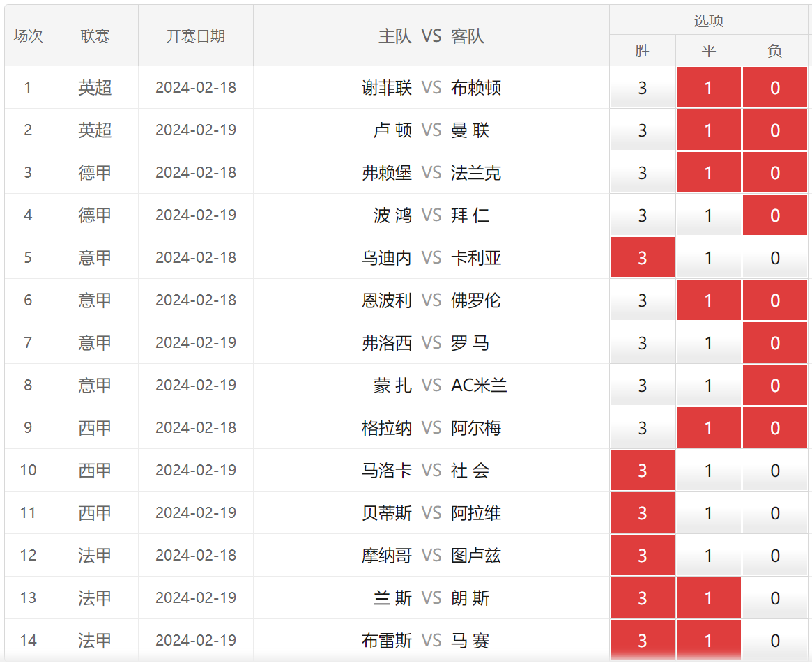Click 西甲 league cell in match 9
The height and width of the screenshot is (670, 812).
[x=95, y=427]
